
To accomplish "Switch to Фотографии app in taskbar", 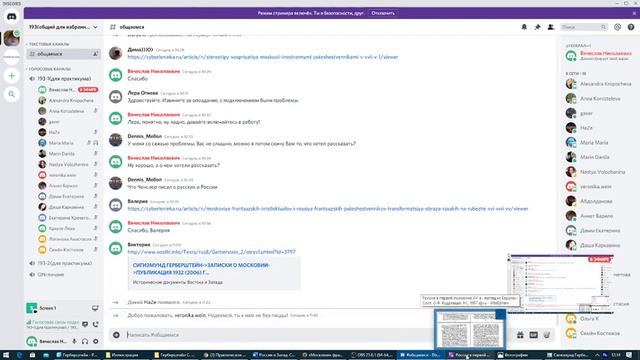I will pos(518,355).
